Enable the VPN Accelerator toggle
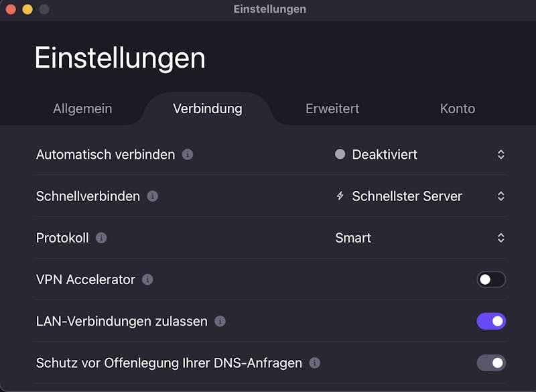 pos(491,279)
